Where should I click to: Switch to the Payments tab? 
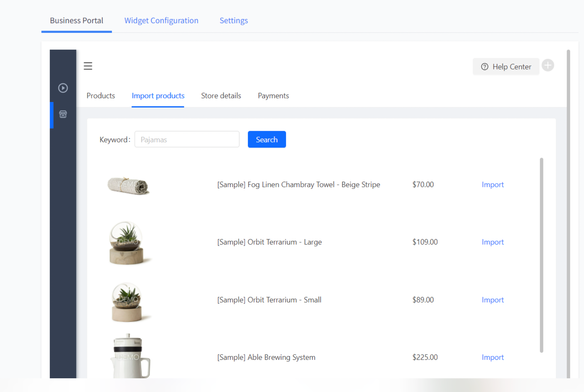click(x=273, y=96)
